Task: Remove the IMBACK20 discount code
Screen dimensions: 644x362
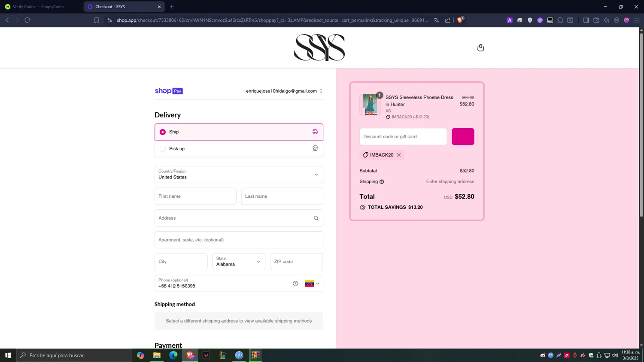Action: (x=399, y=155)
